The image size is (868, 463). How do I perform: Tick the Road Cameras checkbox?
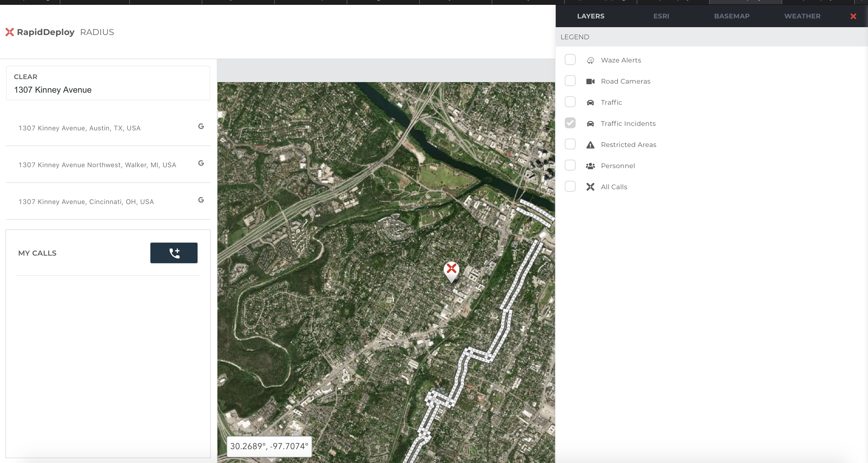[x=570, y=81]
